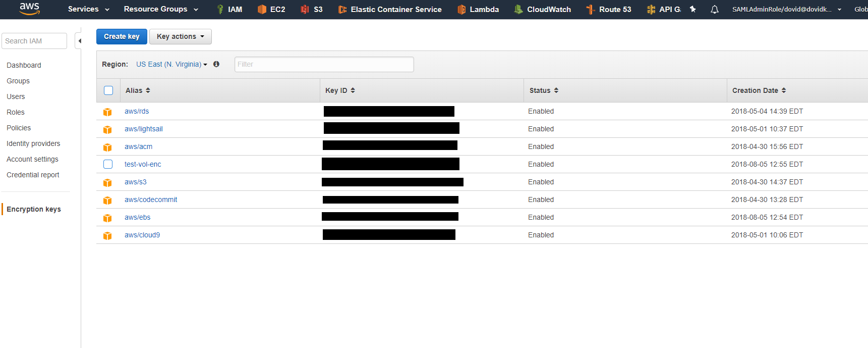The width and height of the screenshot is (868, 348).
Task: Click the key icon for aws/s3
Action: pos(107,182)
